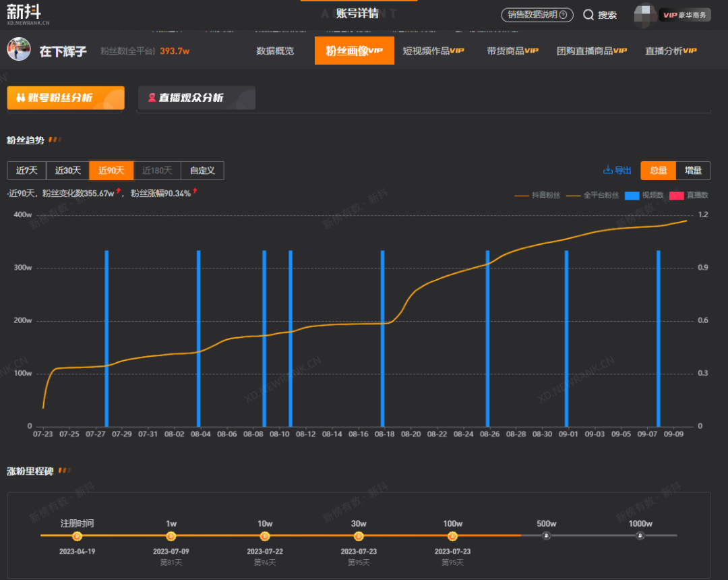Click the export download icon
The height and width of the screenshot is (580, 728).
[607, 171]
